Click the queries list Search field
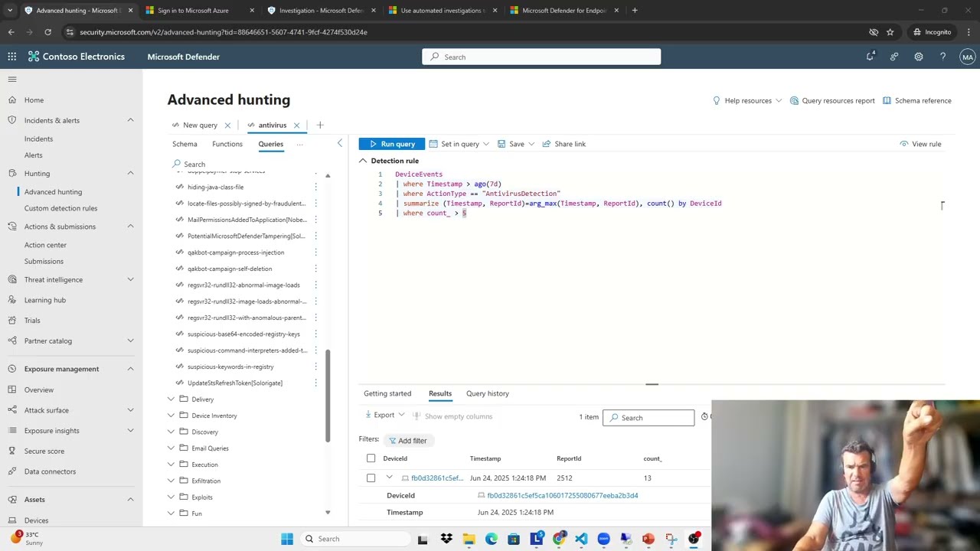The height and width of the screenshot is (551, 980). 249,164
